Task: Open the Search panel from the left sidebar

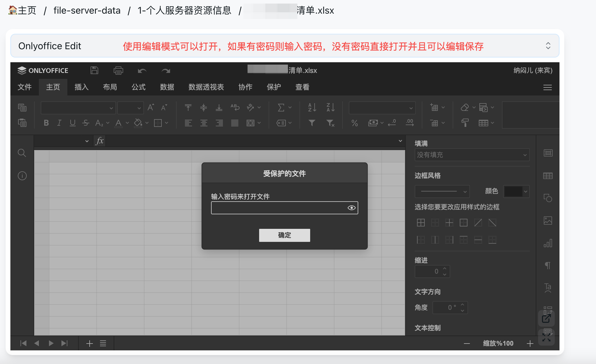Action: 22,153
